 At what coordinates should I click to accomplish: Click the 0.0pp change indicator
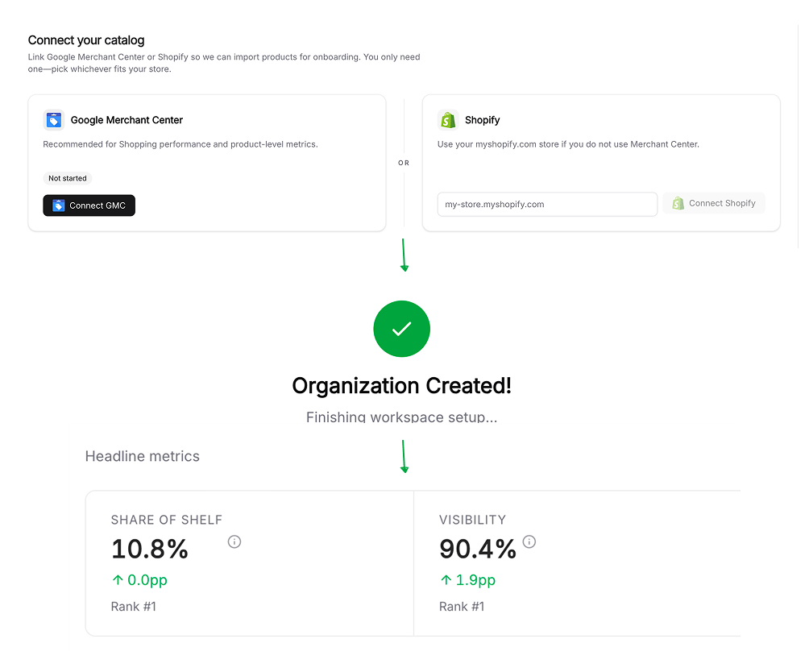139,580
